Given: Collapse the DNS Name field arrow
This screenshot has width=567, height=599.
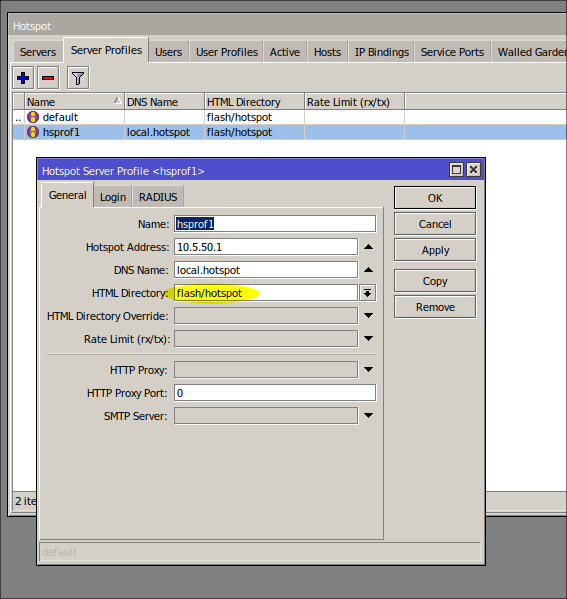Looking at the screenshot, I should (x=368, y=270).
